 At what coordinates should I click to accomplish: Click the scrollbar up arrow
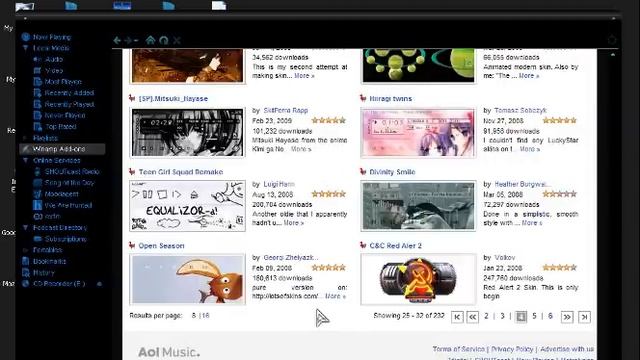[x=613, y=54]
